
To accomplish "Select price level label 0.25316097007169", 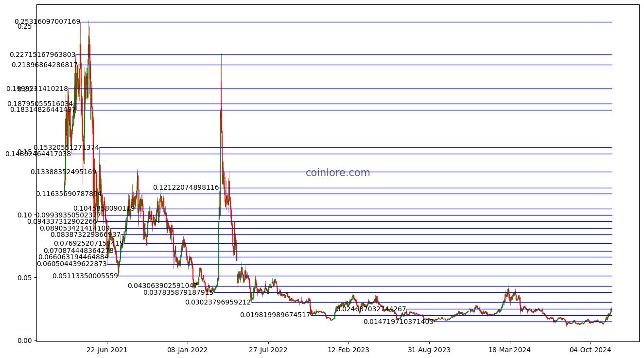I will [47, 22].
